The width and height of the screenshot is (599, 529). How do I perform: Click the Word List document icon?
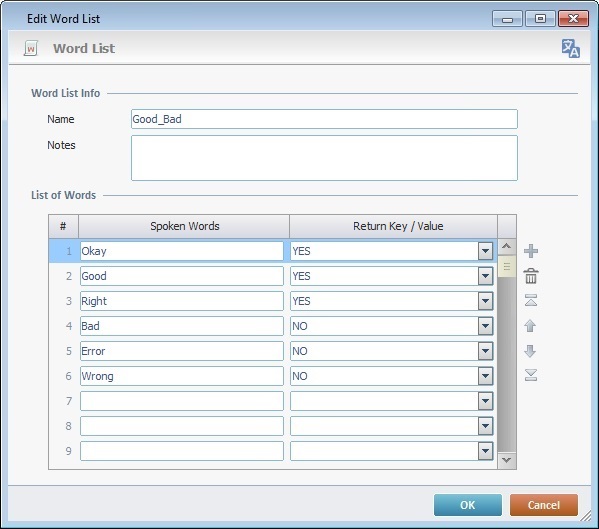(31, 49)
